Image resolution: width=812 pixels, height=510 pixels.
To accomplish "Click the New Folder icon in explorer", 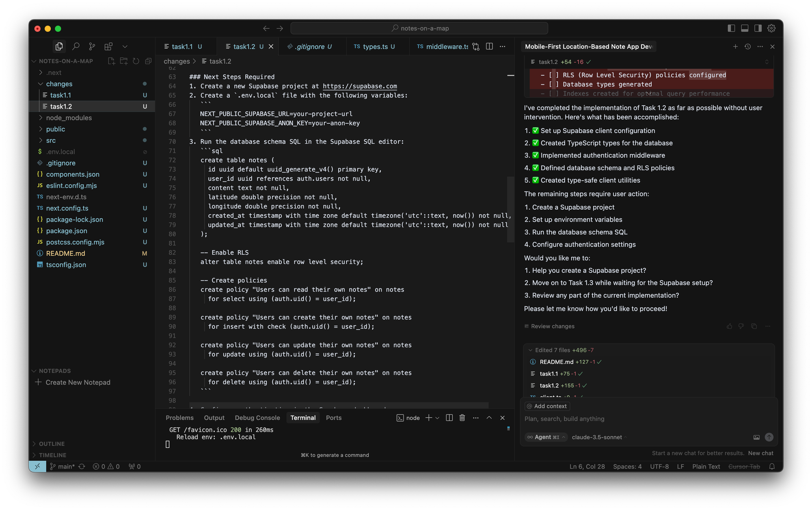I will [124, 61].
